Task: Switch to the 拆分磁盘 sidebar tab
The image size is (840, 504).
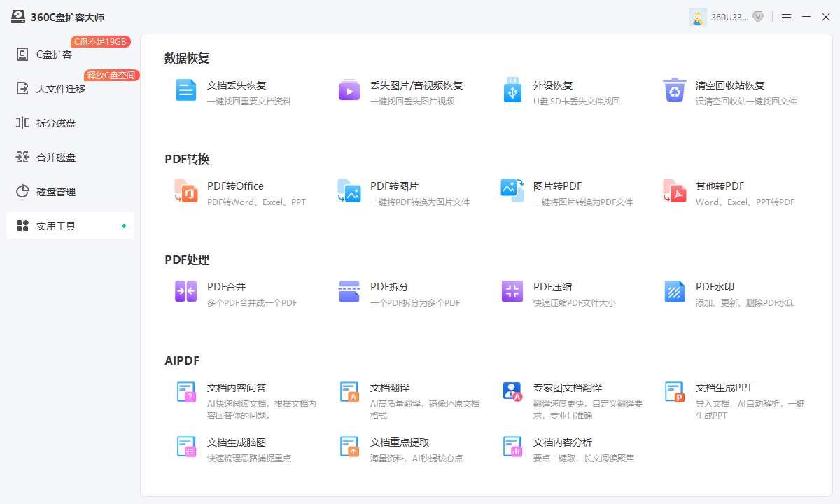Action: 70,122
